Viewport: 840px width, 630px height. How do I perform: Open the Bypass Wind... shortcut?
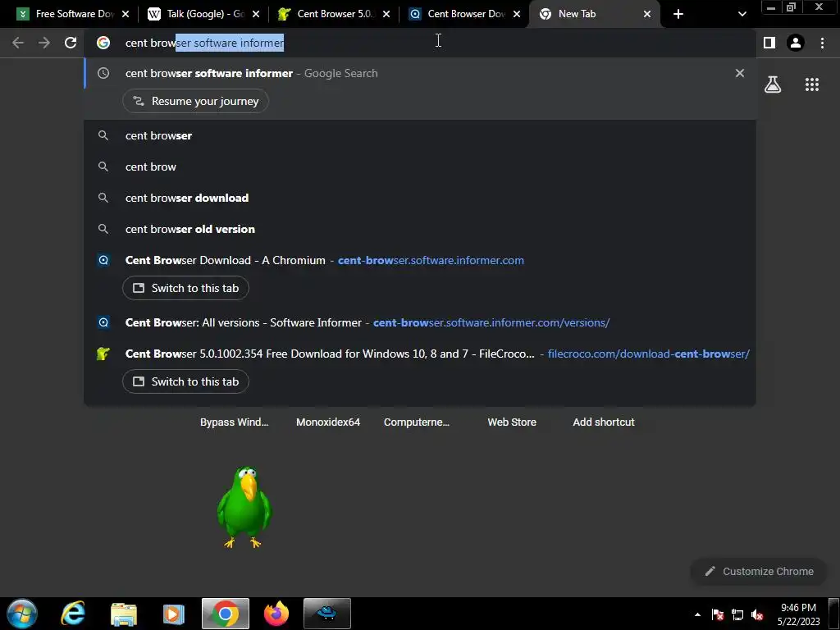[234, 422]
